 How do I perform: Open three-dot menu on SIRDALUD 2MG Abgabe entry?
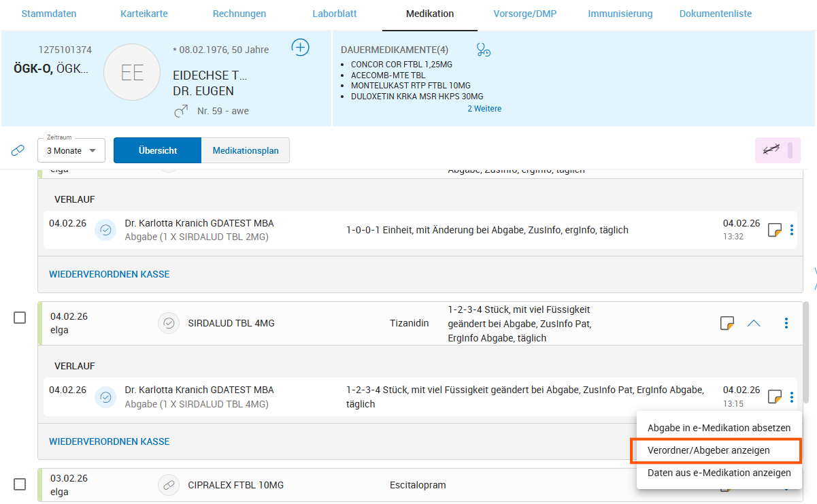791,230
